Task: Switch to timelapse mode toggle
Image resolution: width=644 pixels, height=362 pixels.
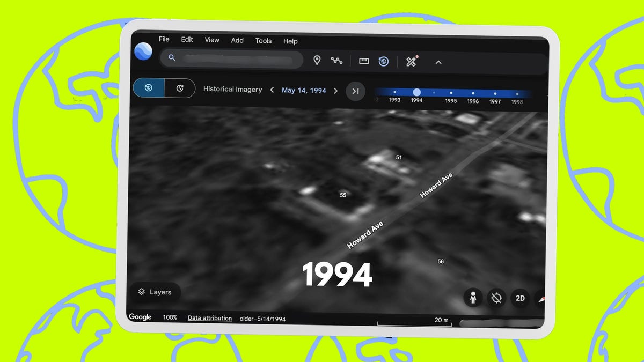Action: click(x=179, y=88)
